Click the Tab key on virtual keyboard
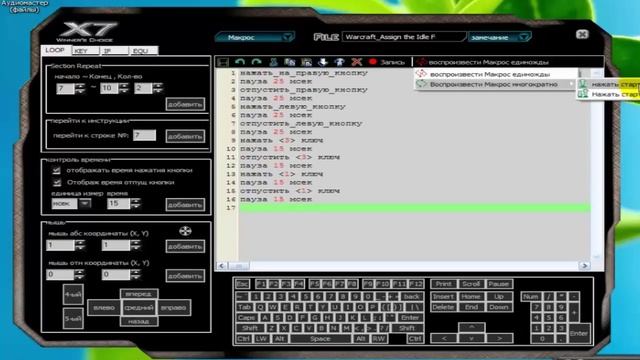This screenshot has height=360, width=640. (x=244, y=307)
